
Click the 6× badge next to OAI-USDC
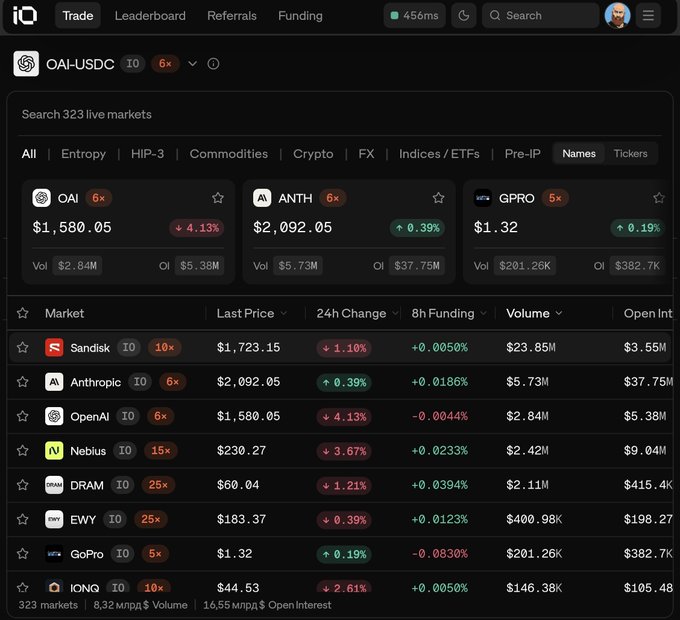click(x=165, y=64)
